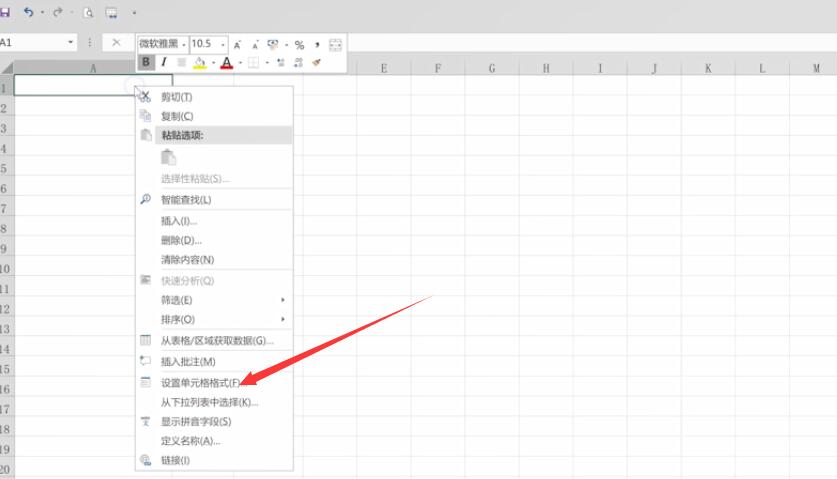Screen dimensions: 837x479
Task: Expand the accounting format dropdown arrow
Action: [286, 45]
